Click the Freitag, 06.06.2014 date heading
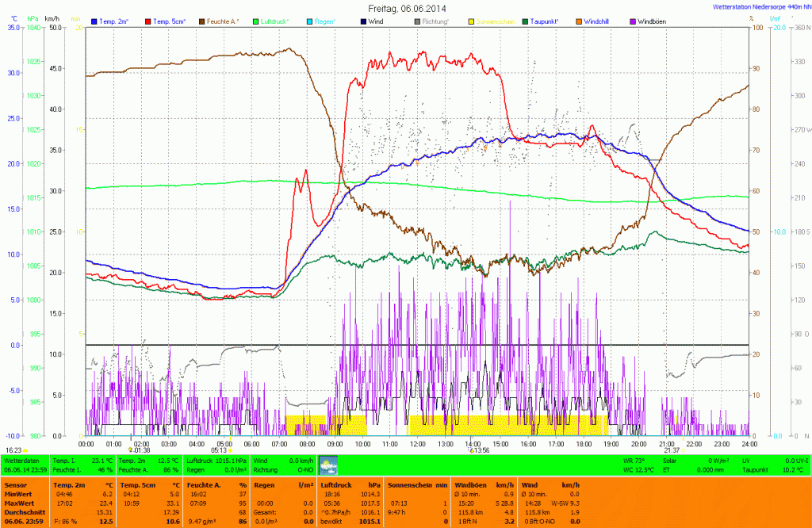The image size is (812, 528). 405,8
